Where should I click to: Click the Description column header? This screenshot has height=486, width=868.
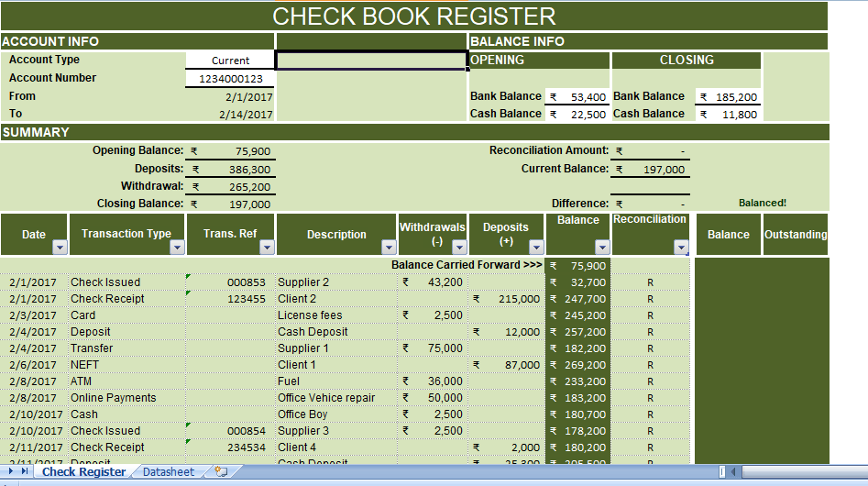point(336,234)
